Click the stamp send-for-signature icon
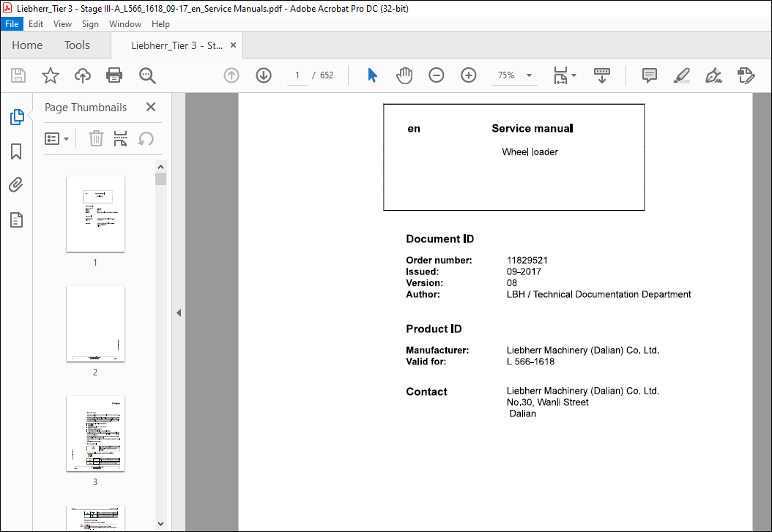This screenshot has width=772, height=532. click(x=746, y=75)
